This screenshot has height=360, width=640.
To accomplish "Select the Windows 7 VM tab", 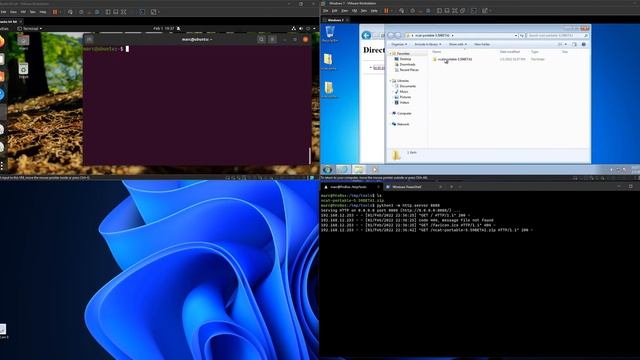I will [x=336, y=20].
